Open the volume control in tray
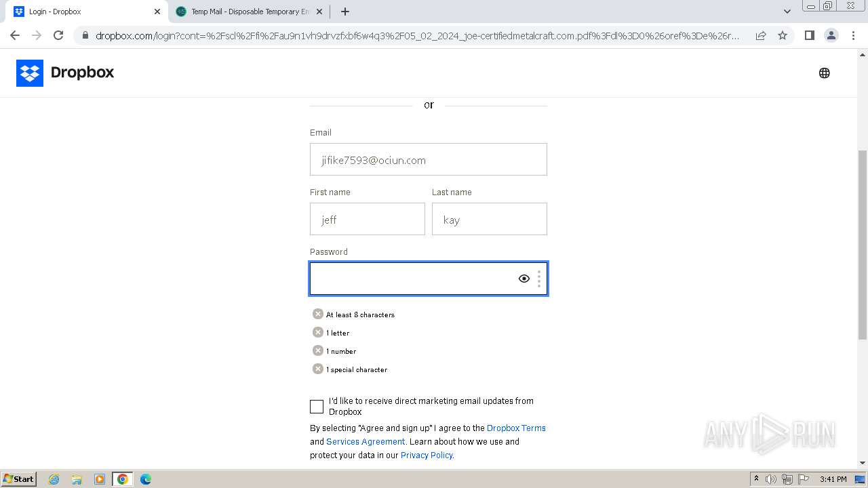 pyautogui.click(x=771, y=479)
